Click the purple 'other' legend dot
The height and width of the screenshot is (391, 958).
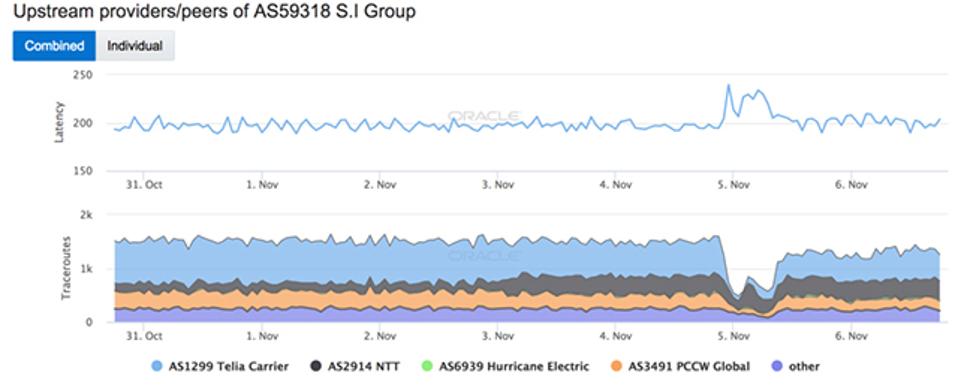pos(778,367)
